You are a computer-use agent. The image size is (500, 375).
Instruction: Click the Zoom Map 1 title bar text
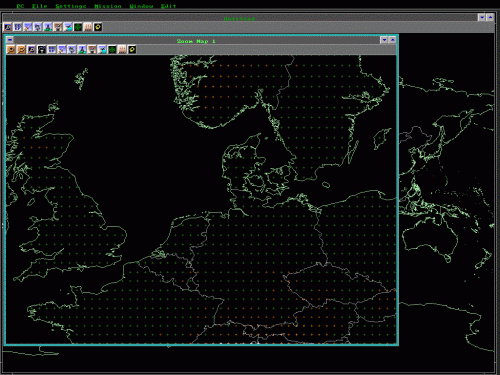pos(196,41)
